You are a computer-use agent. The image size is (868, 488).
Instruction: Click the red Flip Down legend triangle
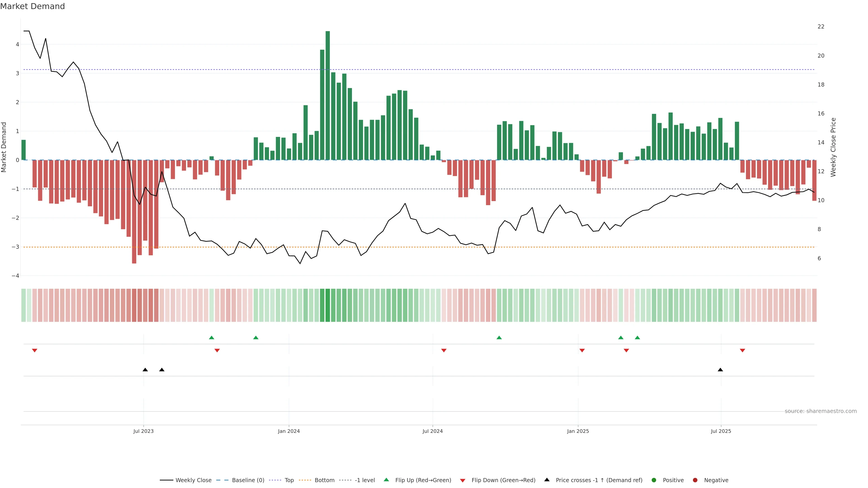(x=463, y=480)
